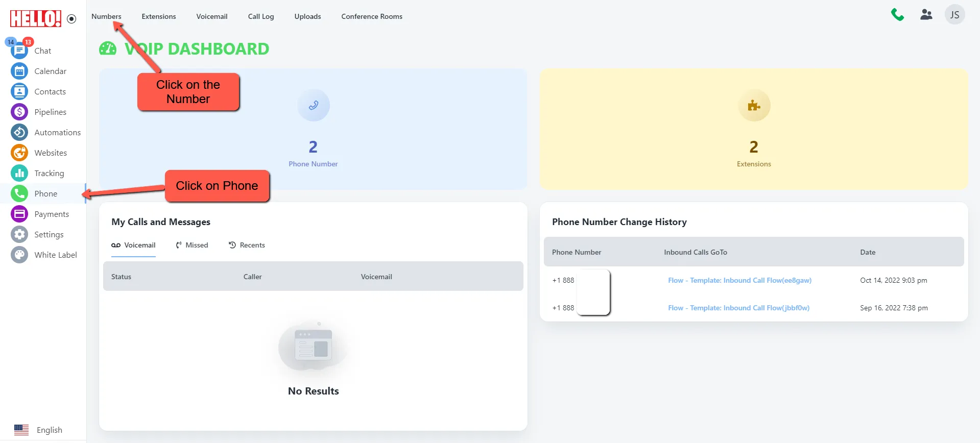Open Inbound Call Flow(ee8gaw) link

point(739,280)
